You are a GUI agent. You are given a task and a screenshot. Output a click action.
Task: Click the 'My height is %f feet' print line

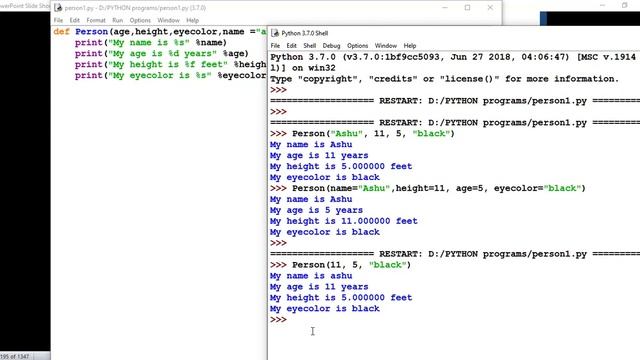(x=171, y=64)
